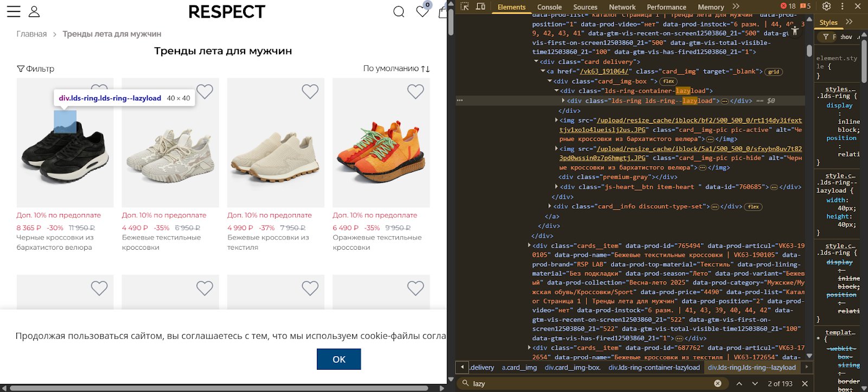Open the 'По умолчанию' sort dropdown
Viewport: 868px width, 392px height.
tap(396, 68)
